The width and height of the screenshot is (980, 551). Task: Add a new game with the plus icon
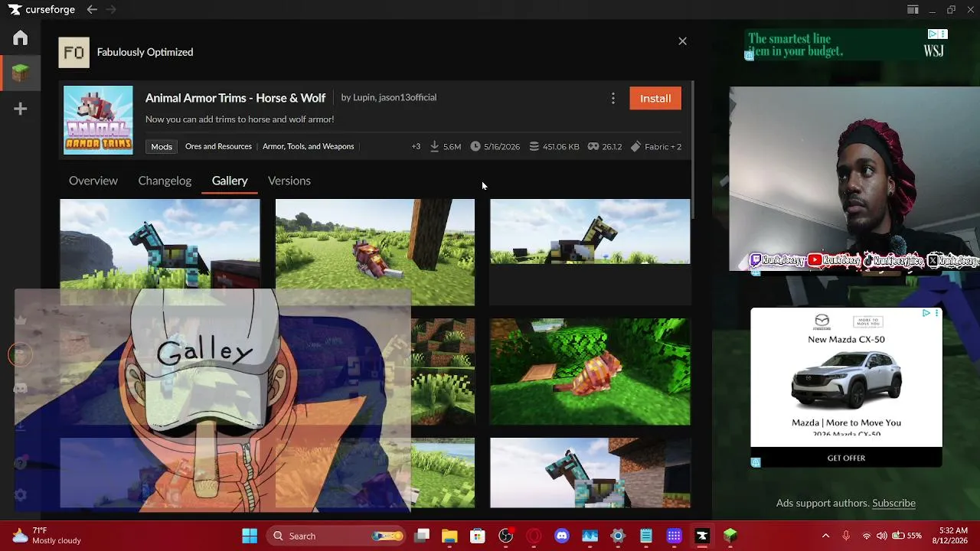[x=21, y=109]
